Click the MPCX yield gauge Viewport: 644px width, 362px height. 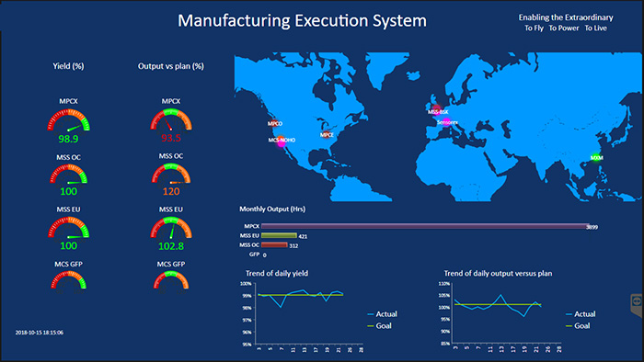[69, 121]
